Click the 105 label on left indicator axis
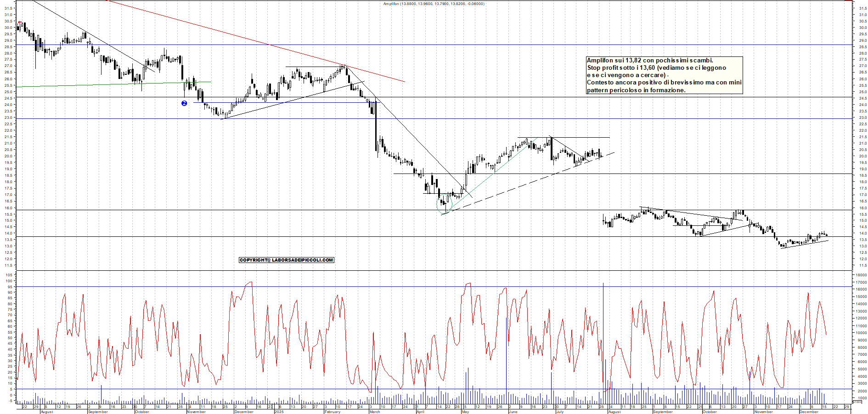 (9, 275)
